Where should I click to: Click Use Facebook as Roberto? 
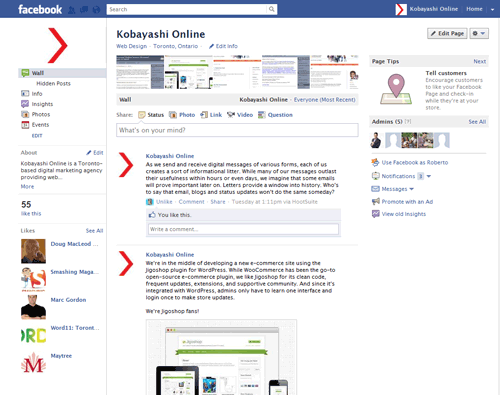click(415, 162)
